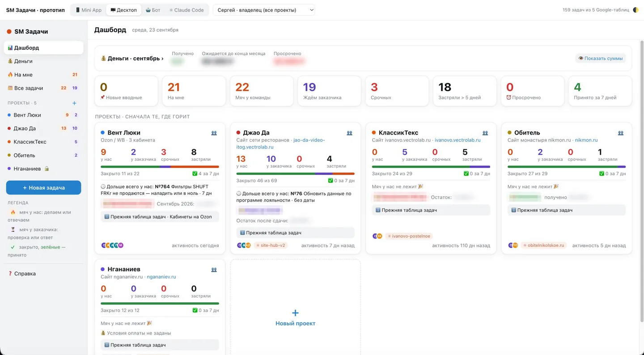Select КлассикТекс project in sidebar
The height and width of the screenshot is (355, 644).
(x=43, y=142)
